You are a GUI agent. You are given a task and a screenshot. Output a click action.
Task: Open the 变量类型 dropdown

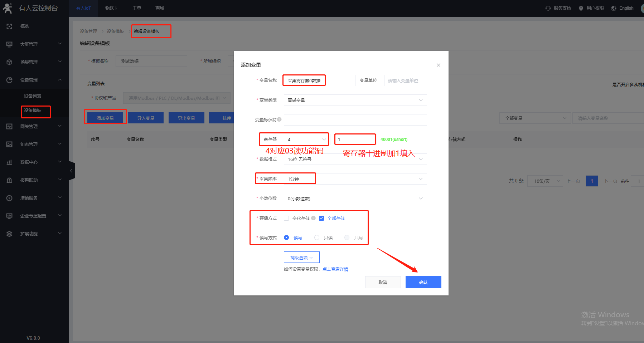355,100
